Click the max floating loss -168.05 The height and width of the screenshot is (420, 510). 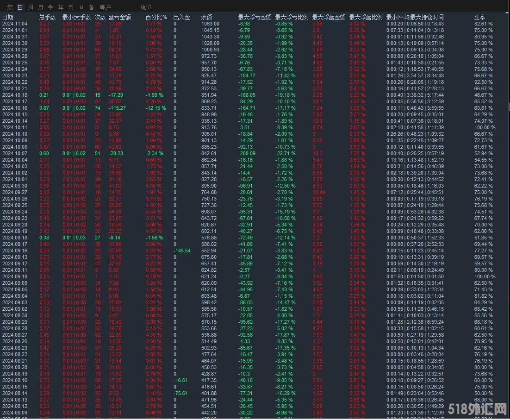point(247,95)
